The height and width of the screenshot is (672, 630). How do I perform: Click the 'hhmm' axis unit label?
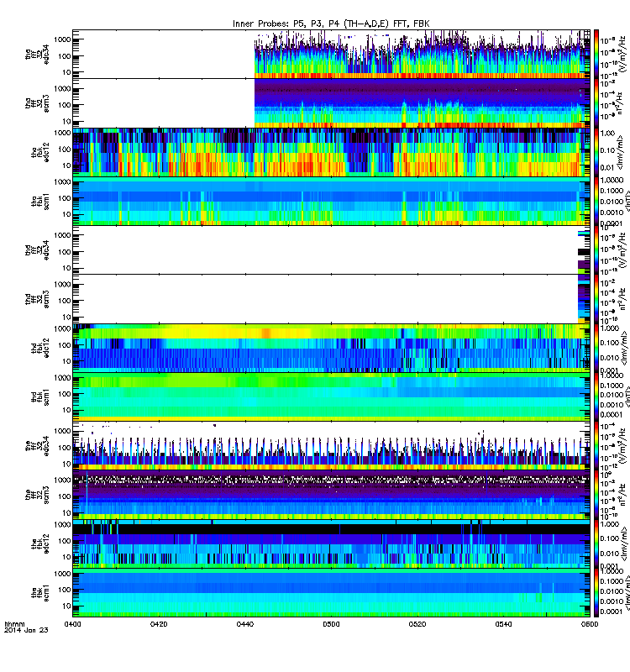[14, 624]
